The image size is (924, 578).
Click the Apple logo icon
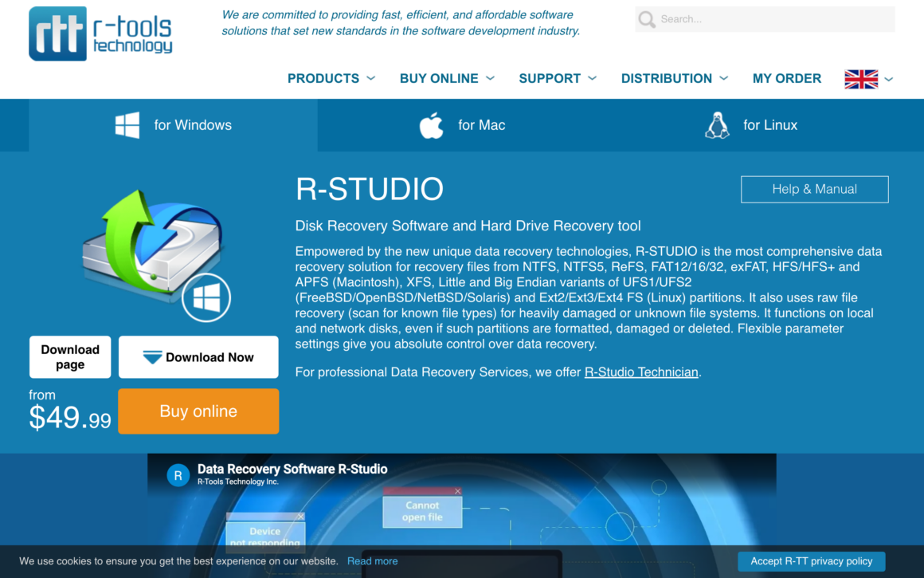point(432,125)
